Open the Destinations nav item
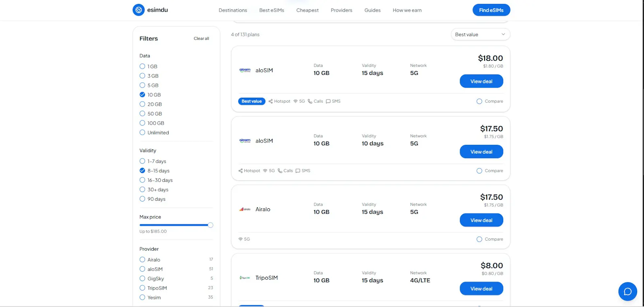This screenshot has width=644, height=307. (x=233, y=10)
